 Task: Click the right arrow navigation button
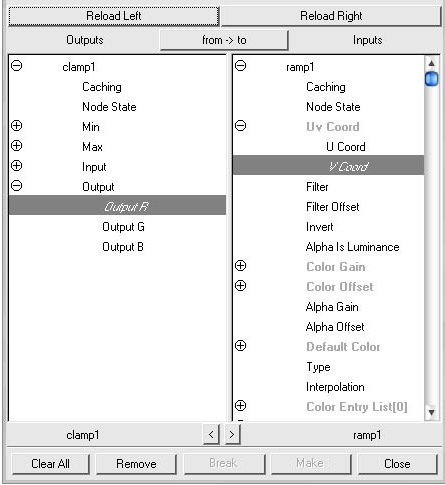click(x=232, y=434)
